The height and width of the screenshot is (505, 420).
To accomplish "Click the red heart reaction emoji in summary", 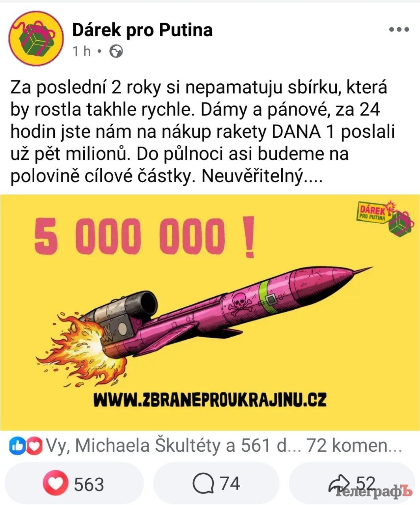I will [x=35, y=446].
